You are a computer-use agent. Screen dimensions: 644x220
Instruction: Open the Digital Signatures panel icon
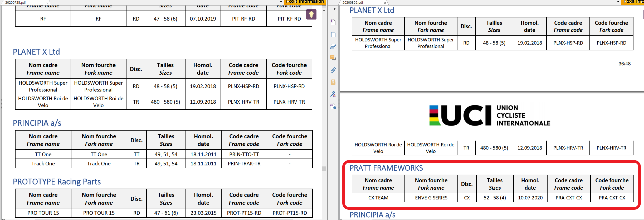tap(333, 94)
